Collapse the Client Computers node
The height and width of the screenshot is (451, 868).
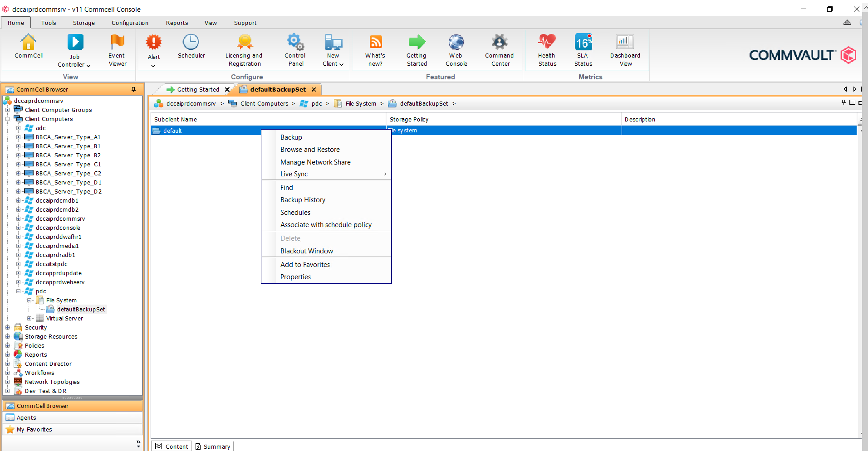click(x=7, y=119)
